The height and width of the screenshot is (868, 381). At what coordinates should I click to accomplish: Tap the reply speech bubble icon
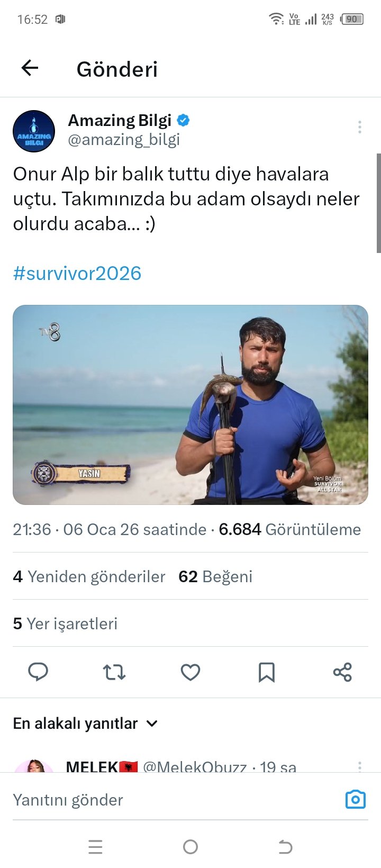38,672
